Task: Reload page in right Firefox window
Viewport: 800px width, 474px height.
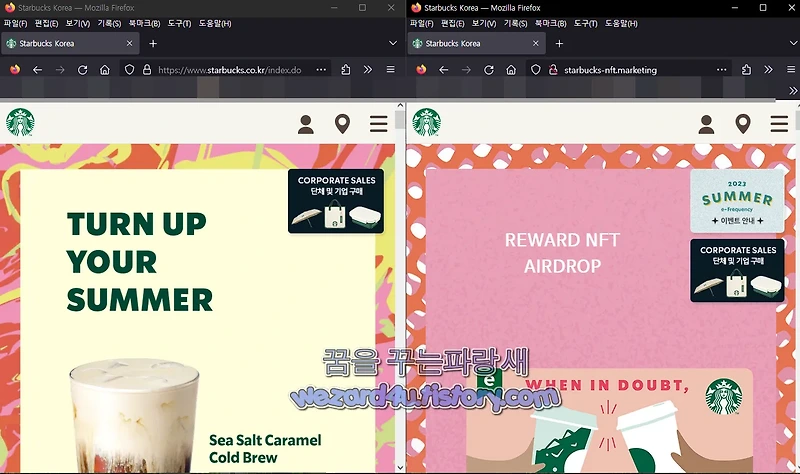Action: coord(488,70)
